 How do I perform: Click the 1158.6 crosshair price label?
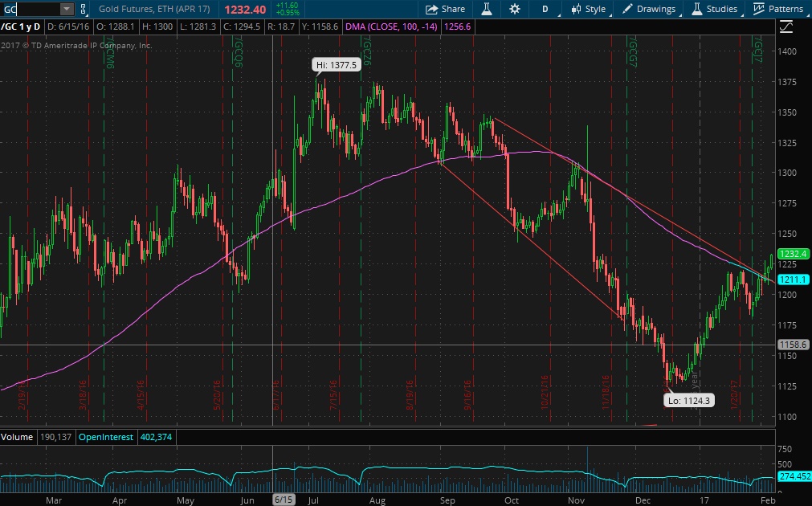tap(793, 345)
